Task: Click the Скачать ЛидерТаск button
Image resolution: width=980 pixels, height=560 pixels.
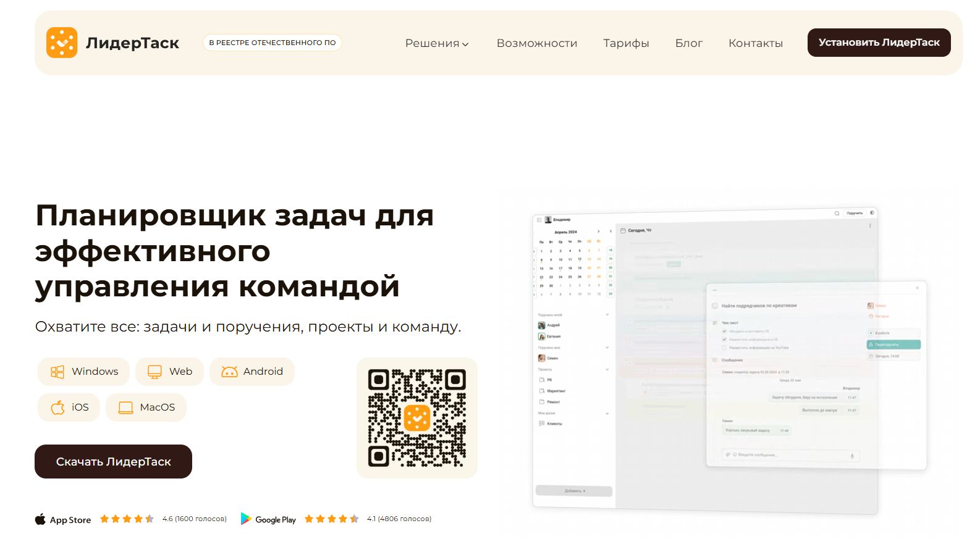Action: [113, 461]
